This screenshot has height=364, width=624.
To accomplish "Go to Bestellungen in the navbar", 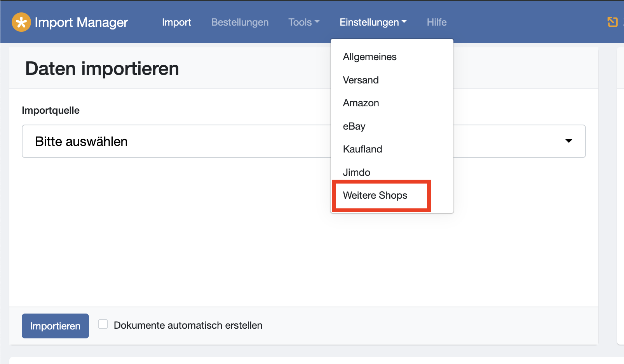I will 240,23.
